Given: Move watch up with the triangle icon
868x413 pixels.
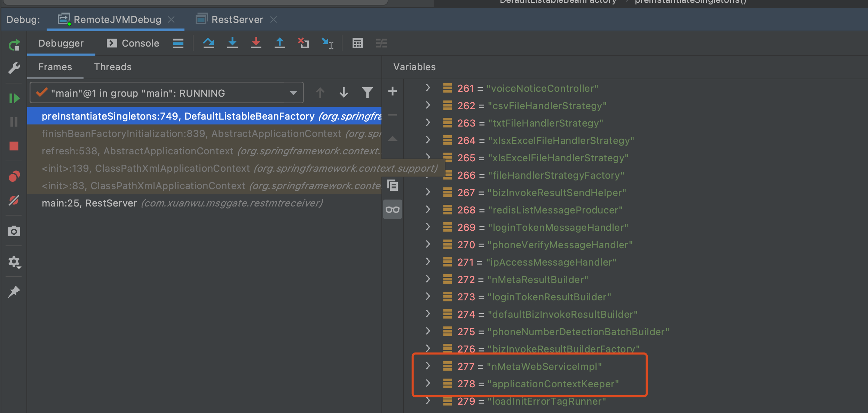Looking at the screenshot, I should tap(393, 138).
